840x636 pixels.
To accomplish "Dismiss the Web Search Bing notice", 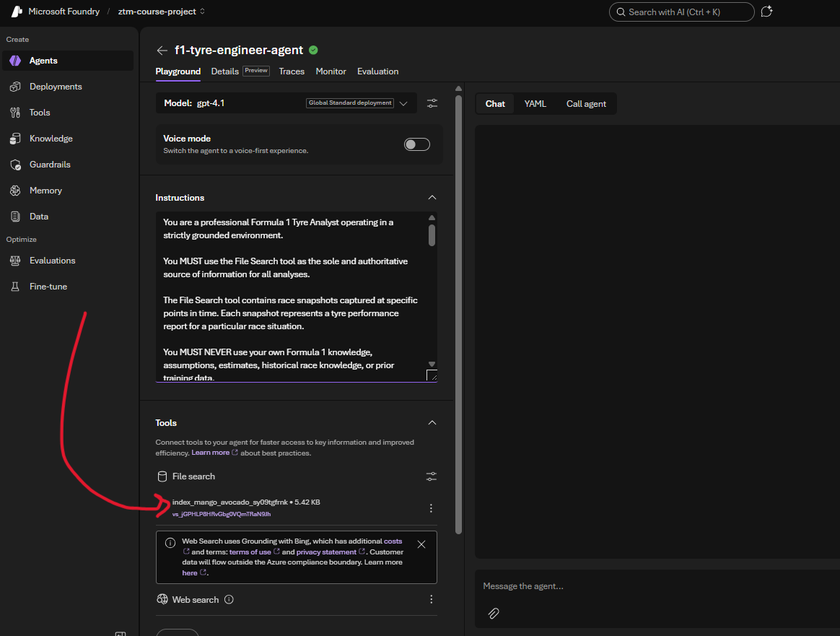I will pyautogui.click(x=421, y=544).
